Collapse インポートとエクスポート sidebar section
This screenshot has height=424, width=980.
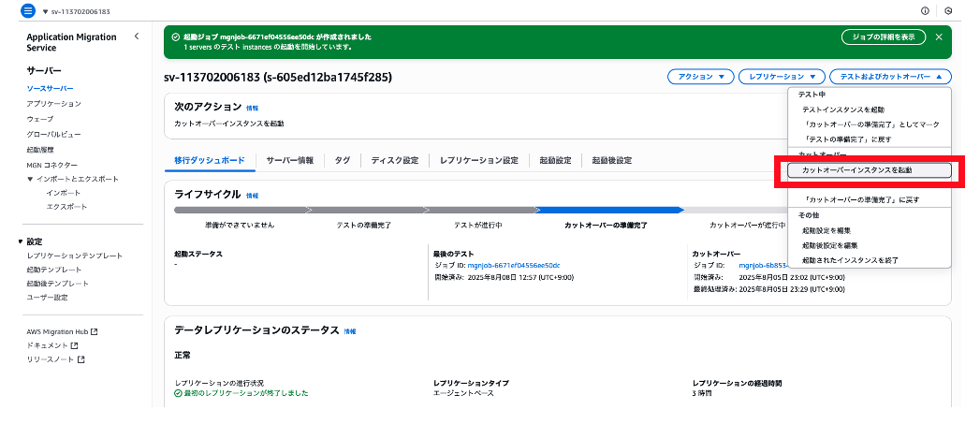click(31, 180)
